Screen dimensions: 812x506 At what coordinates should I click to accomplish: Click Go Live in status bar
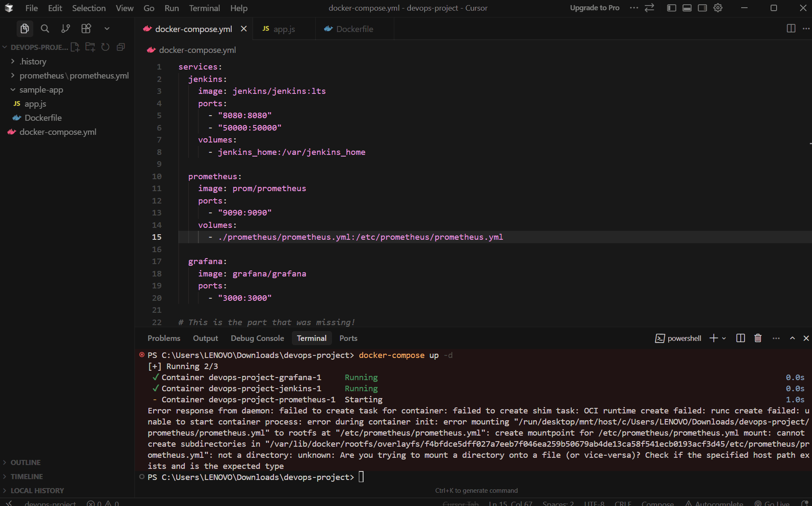[x=772, y=503]
